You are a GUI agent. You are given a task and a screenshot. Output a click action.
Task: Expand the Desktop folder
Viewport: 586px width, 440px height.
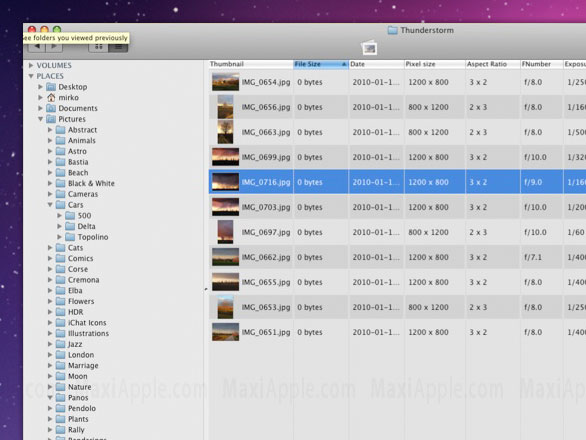[x=40, y=87]
